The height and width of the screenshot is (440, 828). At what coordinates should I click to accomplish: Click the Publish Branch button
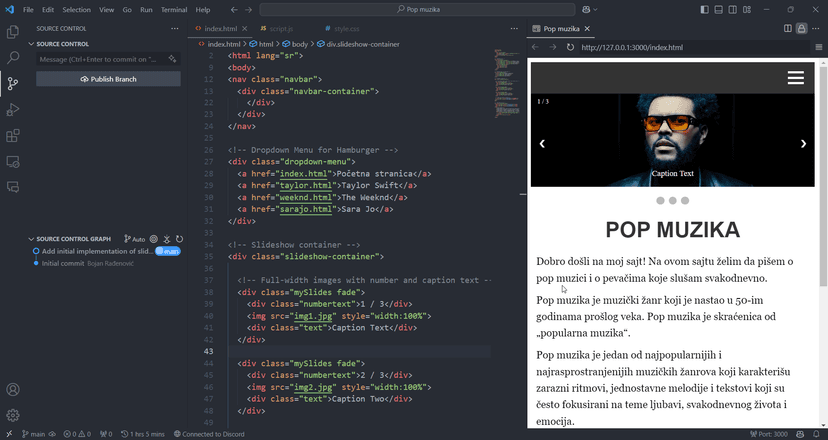pyautogui.click(x=108, y=79)
